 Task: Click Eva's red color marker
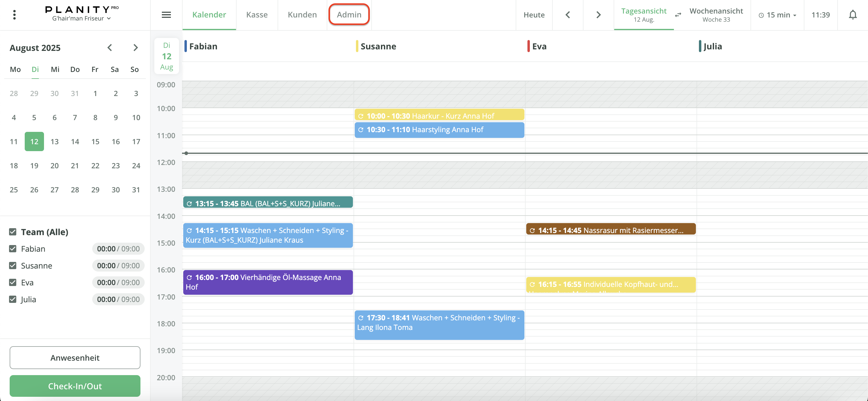point(528,46)
